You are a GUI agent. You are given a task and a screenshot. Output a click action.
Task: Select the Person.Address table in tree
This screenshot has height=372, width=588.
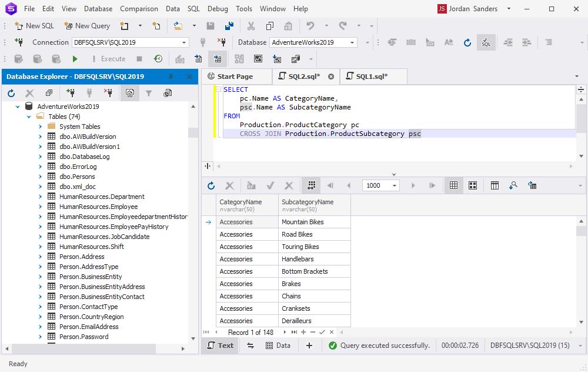pyautogui.click(x=82, y=257)
